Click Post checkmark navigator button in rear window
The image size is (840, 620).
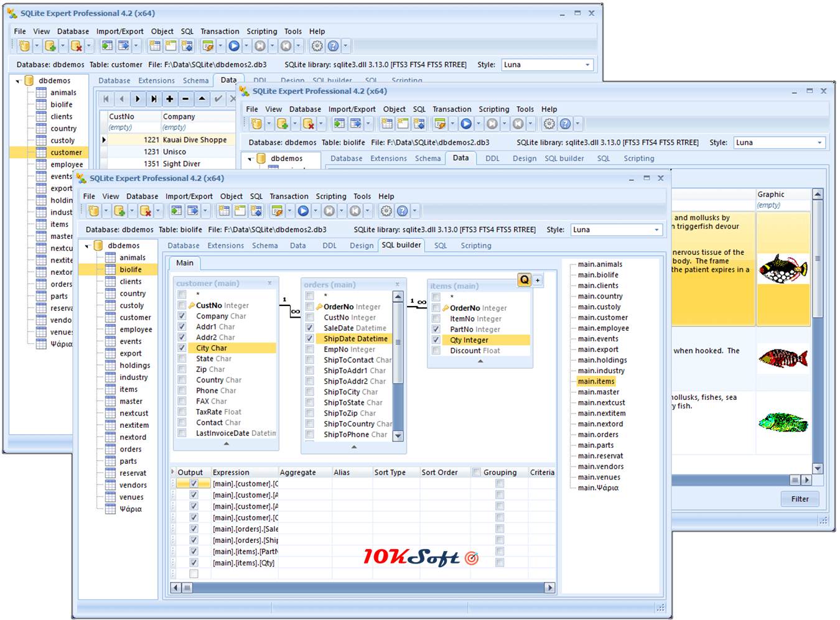218,98
